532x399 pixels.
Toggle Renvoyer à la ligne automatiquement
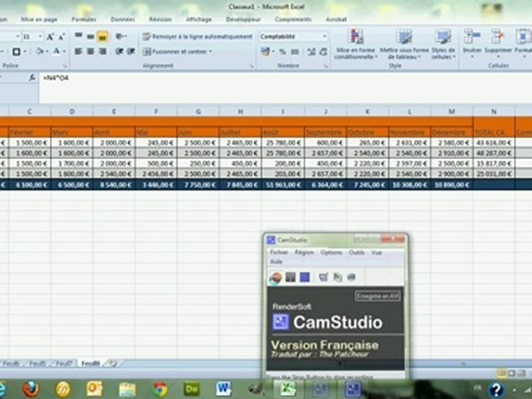pyautogui.click(x=197, y=37)
